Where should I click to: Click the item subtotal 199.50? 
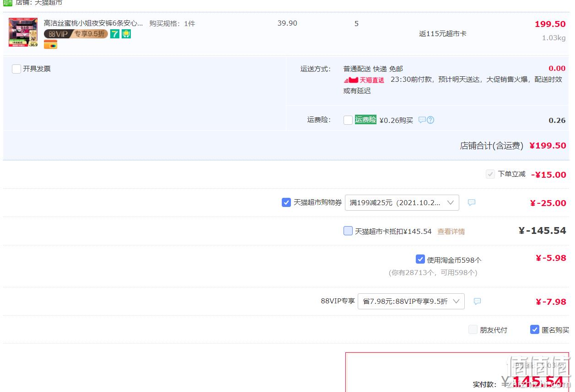point(550,24)
